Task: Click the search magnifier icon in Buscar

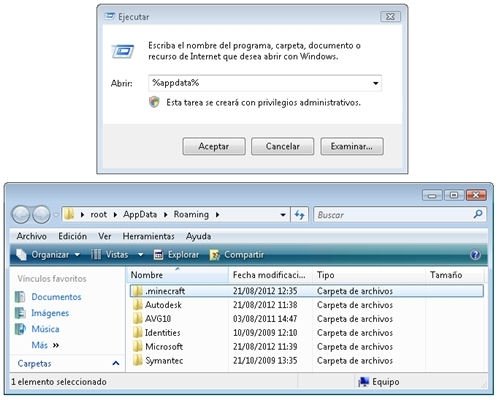Action: 478,214
